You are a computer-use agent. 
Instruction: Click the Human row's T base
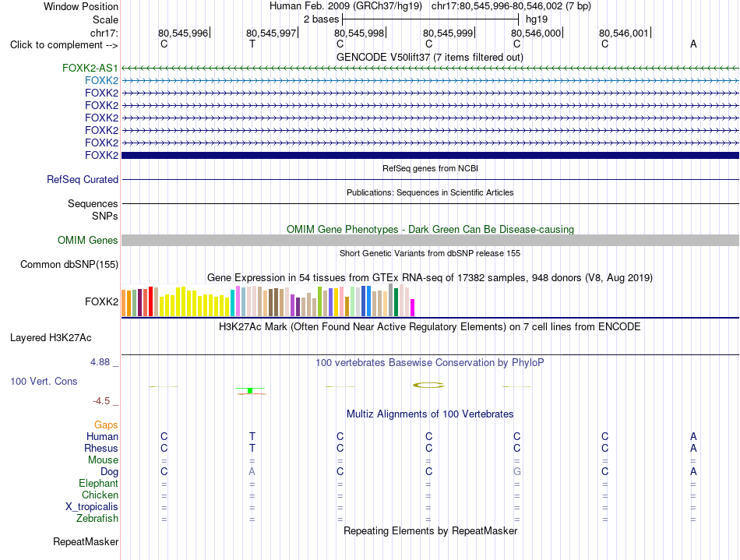tap(252, 436)
